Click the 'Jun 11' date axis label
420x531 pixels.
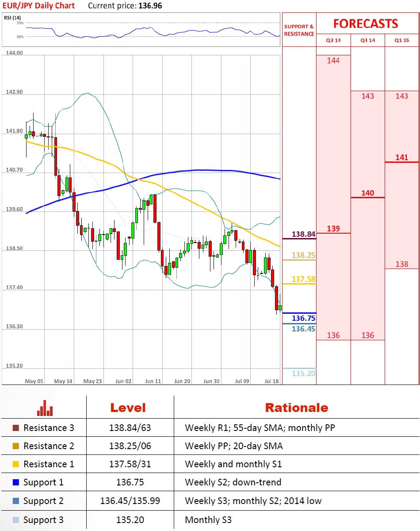(153, 381)
